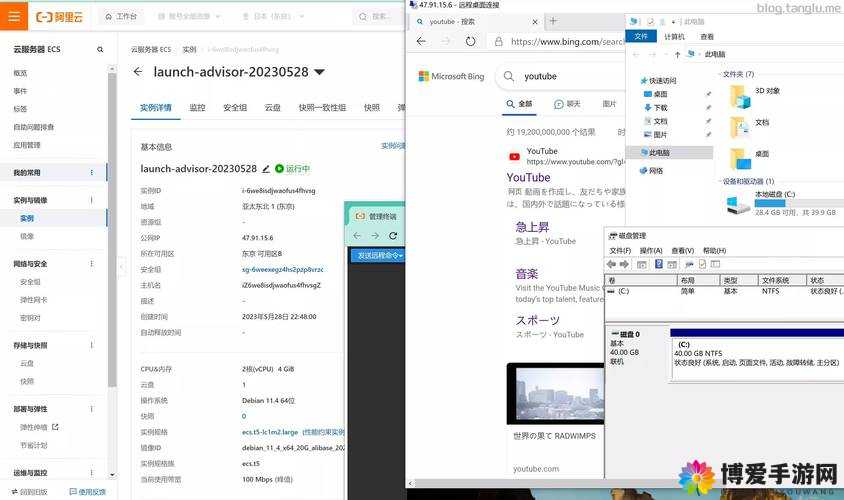This screenshot has width=844, height=500.
Task: Select 网络 in Explorer navigation pane
Action: click(x=651, y=171)
